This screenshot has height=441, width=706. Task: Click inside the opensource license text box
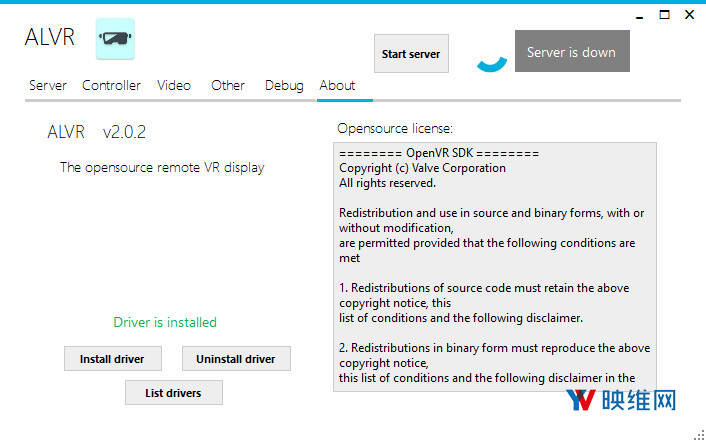tap(495, 265)
